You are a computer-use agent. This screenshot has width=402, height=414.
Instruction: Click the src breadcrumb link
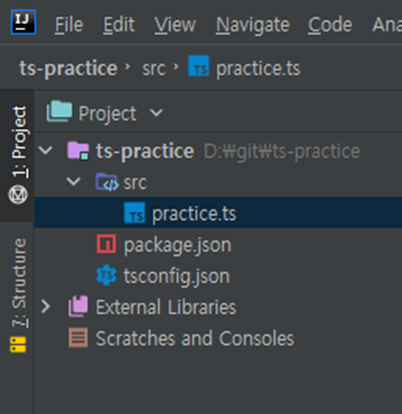[x=154, y=68]
